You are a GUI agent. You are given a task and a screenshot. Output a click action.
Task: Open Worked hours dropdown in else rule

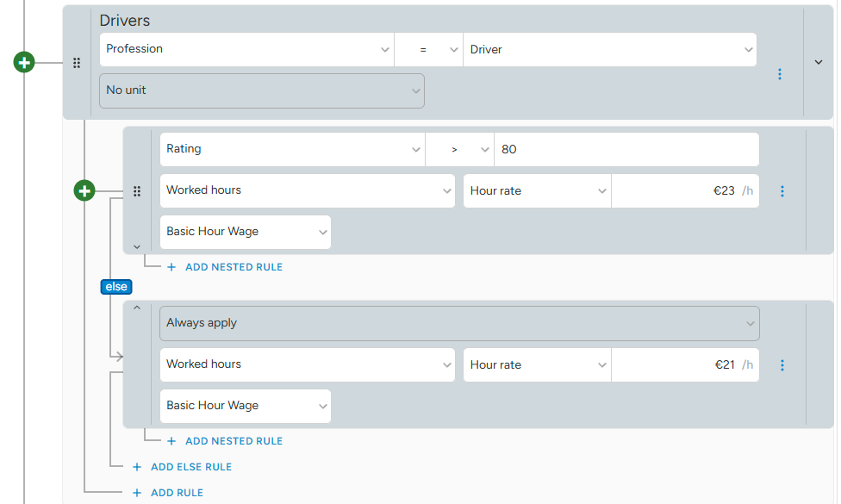tap(308, 364)
